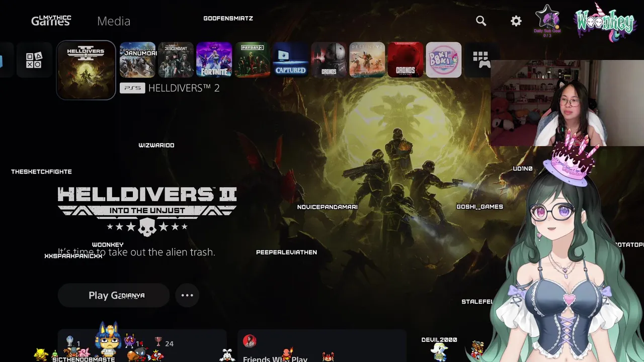
Task: Click the Daily Sub Goal star icon
Action: [547, 17]
